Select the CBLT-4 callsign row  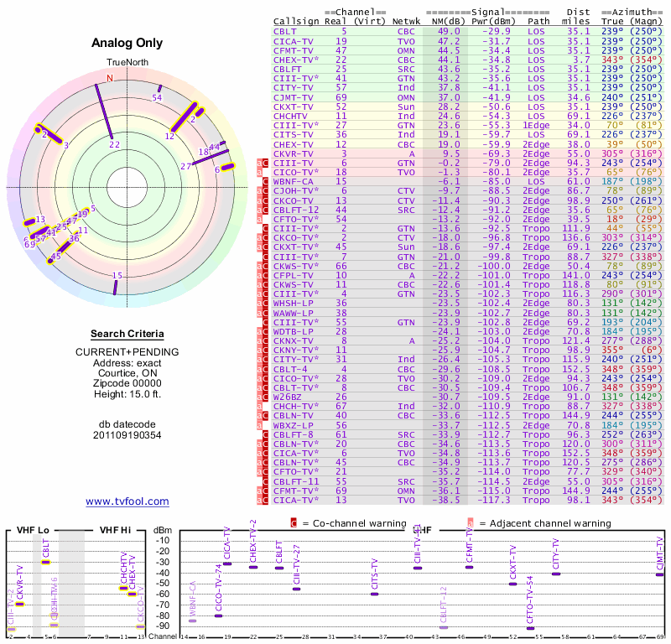tap(290, 369)
